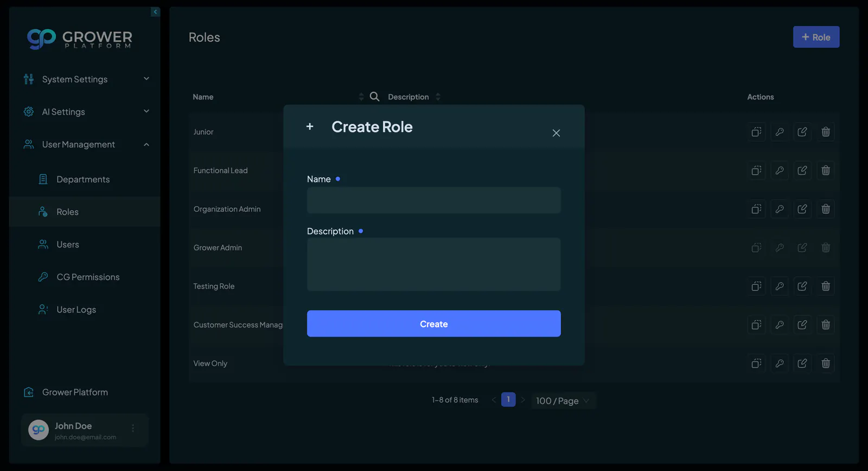The height and width of the screenshot is (471, 868).
Task: Open John Doe's account options menu
Action: pos(133,429)
